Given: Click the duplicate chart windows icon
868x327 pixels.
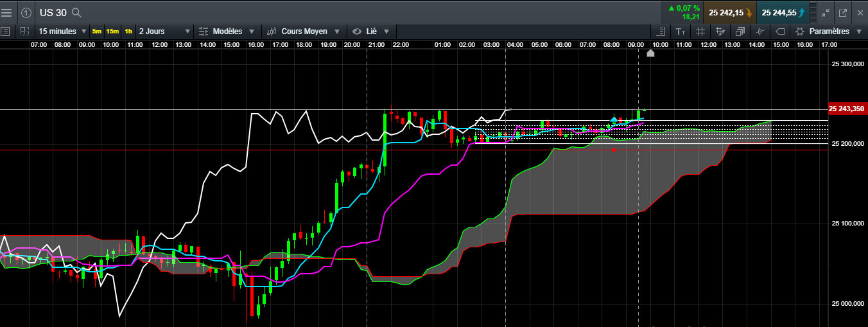Looking at the screenshot, I should [x=740, y=31].
